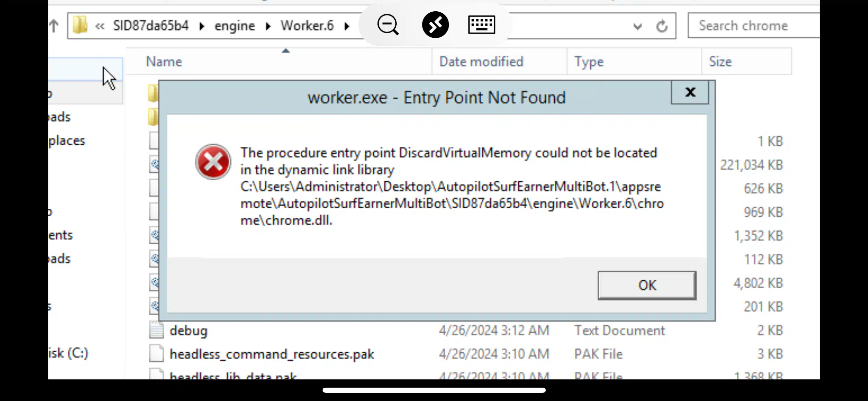Click the Search chrome input field
Viewport: 868px width, 401px height.
754,26
